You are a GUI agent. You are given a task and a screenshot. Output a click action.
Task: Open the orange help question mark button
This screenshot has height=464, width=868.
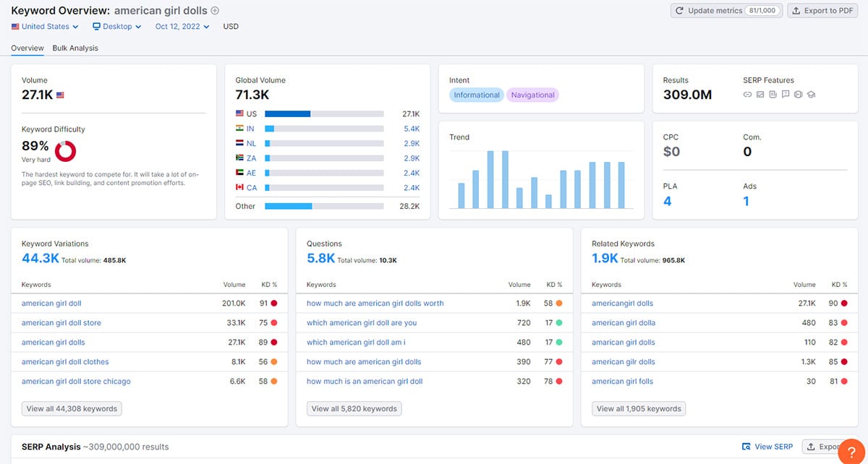click(851, 451)
